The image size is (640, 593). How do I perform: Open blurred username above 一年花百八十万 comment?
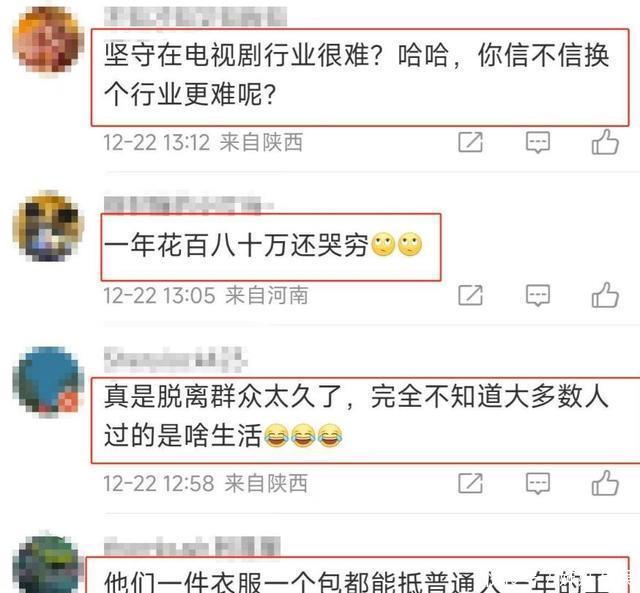click(x=189, y=203)
